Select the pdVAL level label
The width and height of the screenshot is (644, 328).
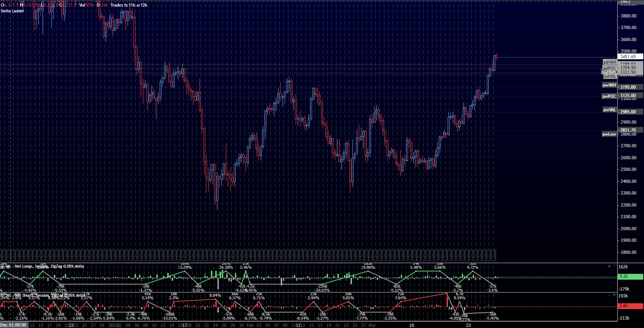(x=610, y=76)
